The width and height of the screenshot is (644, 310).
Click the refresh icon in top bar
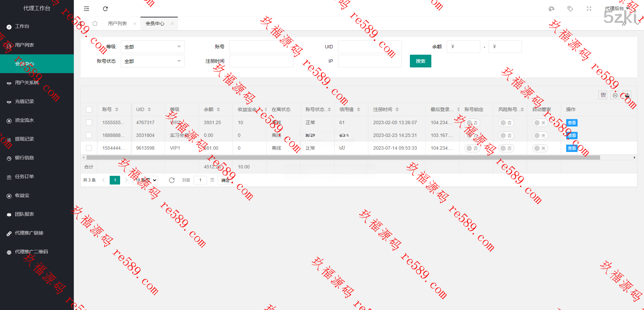[x=105, y=9]
